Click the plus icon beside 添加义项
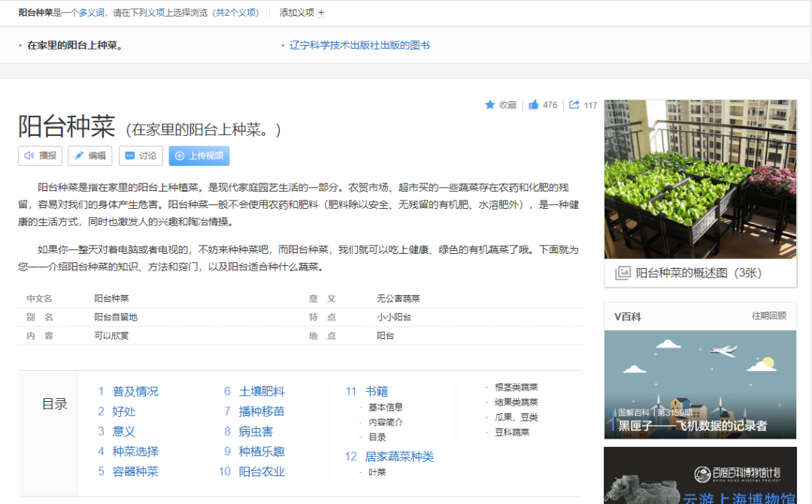Image resolution: width=812 pixels, height=504 pixels. point(322,13)
